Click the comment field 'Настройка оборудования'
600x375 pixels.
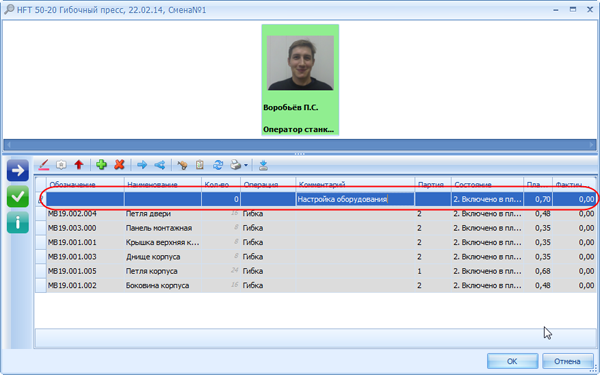355,199
